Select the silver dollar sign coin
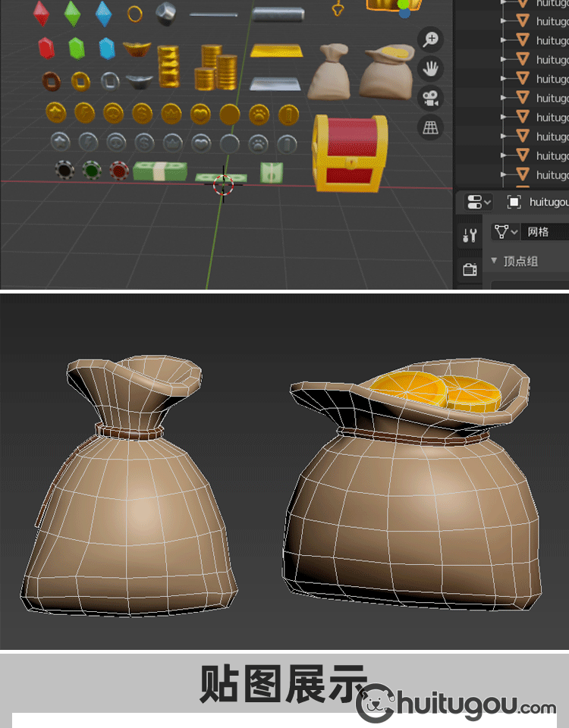This screenshot has height=728, width=569. (144, 143)
